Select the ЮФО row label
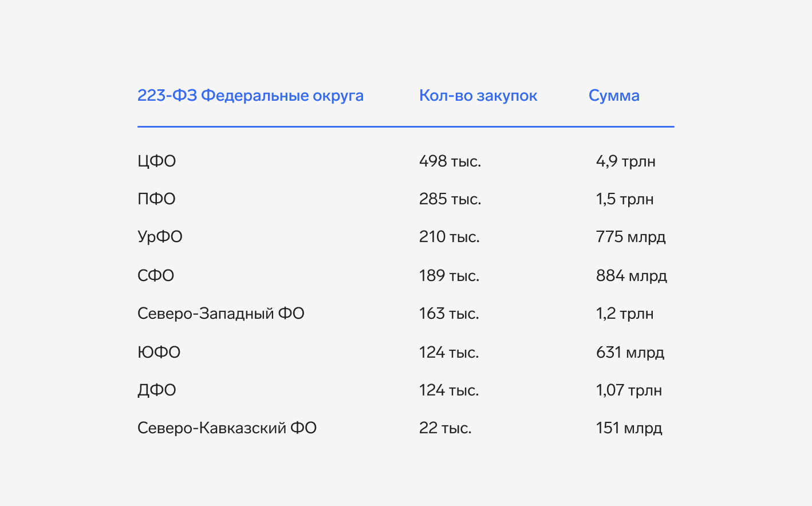 (x=159, y=353)
